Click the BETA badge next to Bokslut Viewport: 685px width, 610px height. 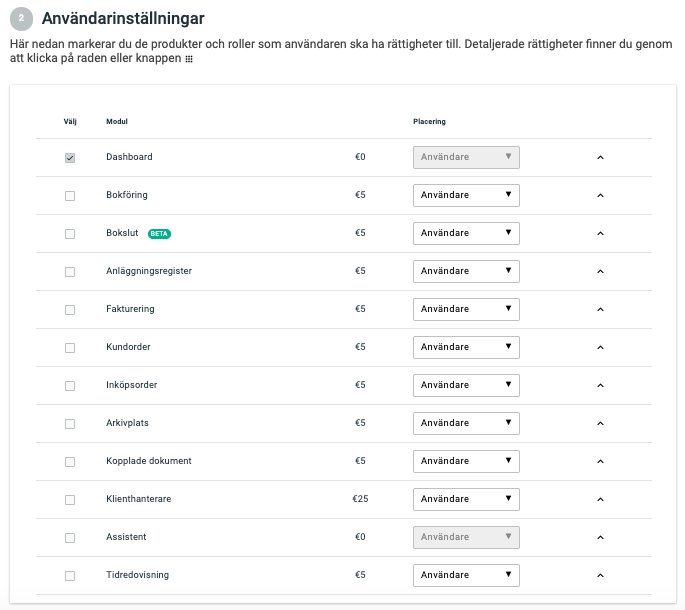tap(159, 234)
